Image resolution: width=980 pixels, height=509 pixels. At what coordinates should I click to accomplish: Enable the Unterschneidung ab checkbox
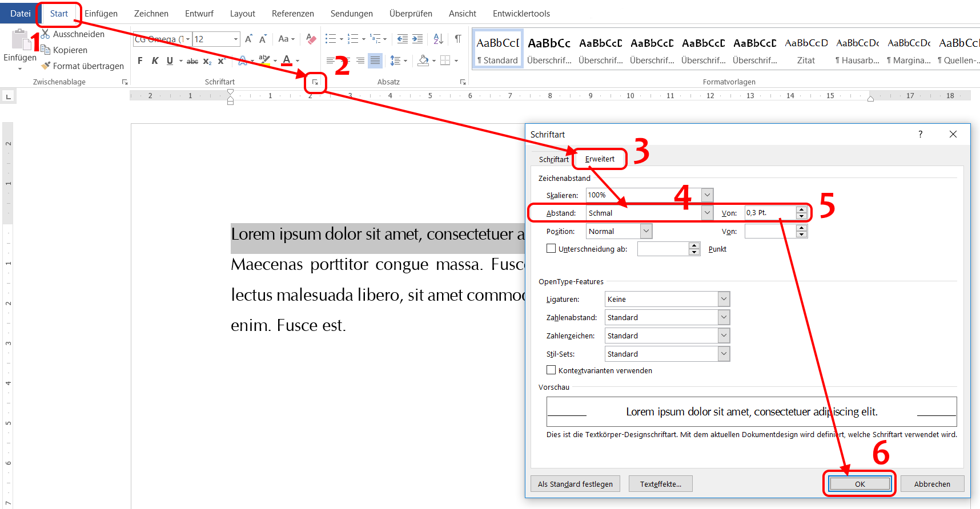point(551,249)
